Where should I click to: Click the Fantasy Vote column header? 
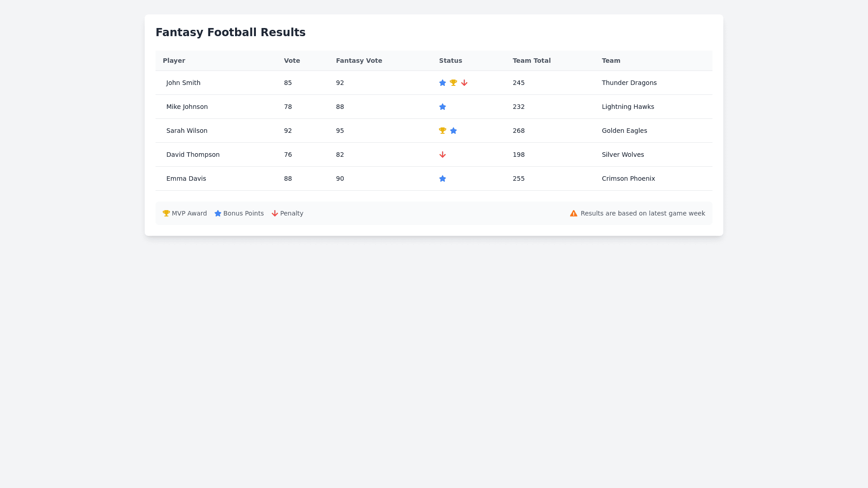(359, 61)
